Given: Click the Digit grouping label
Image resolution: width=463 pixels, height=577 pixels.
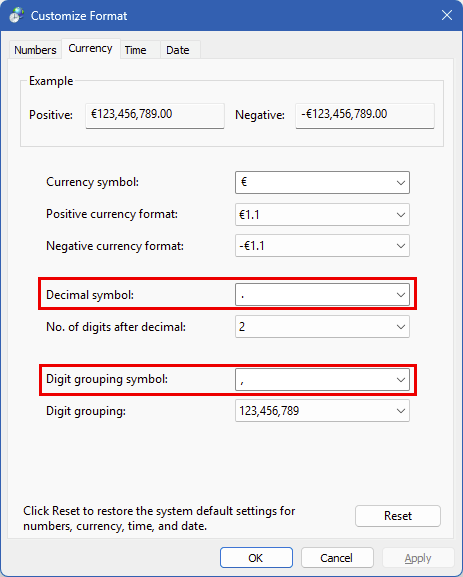Looking at the screenshot, I should pyautogui.click(x=86, y=411).
